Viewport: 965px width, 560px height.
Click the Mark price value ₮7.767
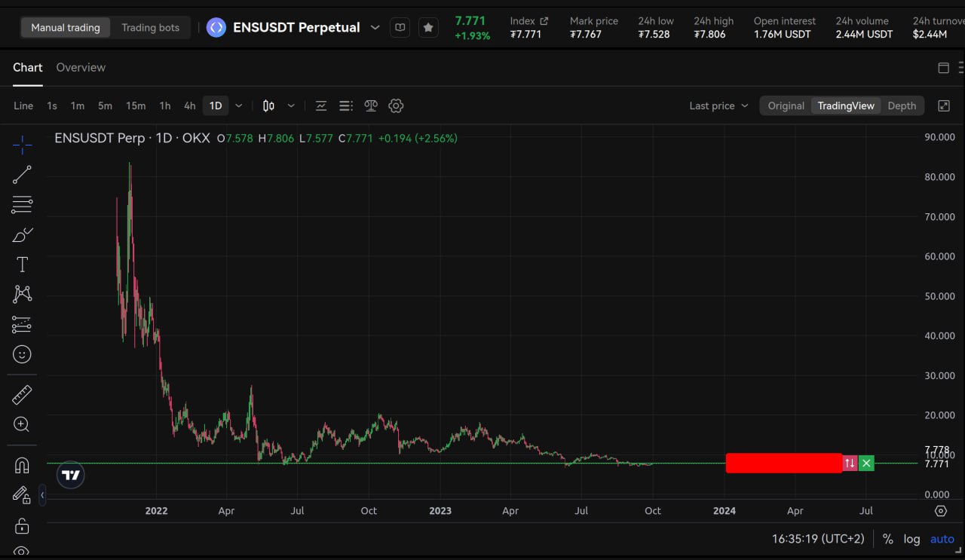(586, 35)
